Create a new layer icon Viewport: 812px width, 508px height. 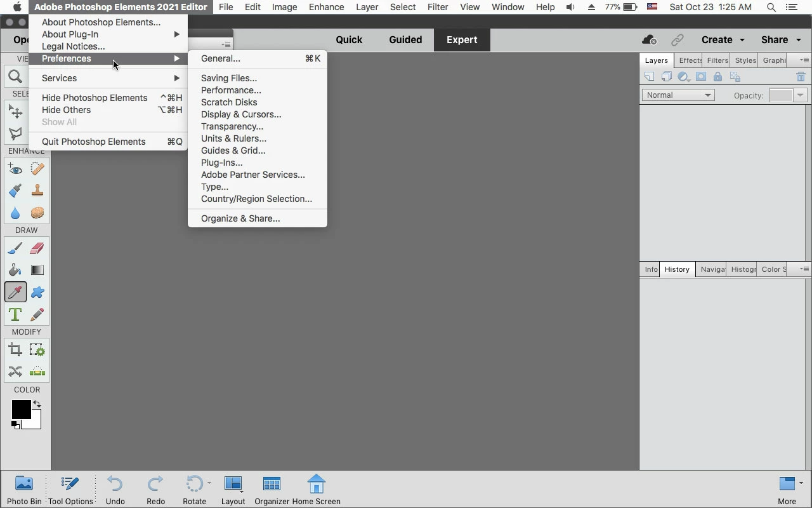pos(650,77)
